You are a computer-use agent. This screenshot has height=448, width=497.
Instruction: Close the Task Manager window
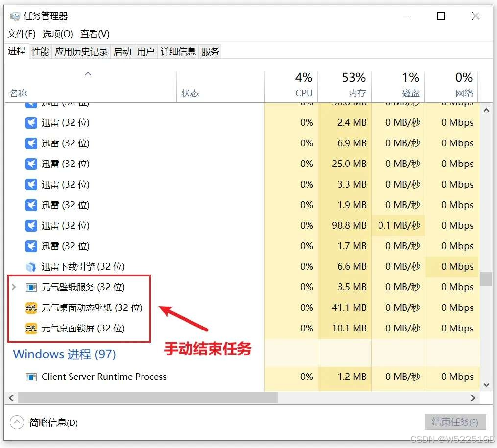pyautogui.click(x=475, y=16)
